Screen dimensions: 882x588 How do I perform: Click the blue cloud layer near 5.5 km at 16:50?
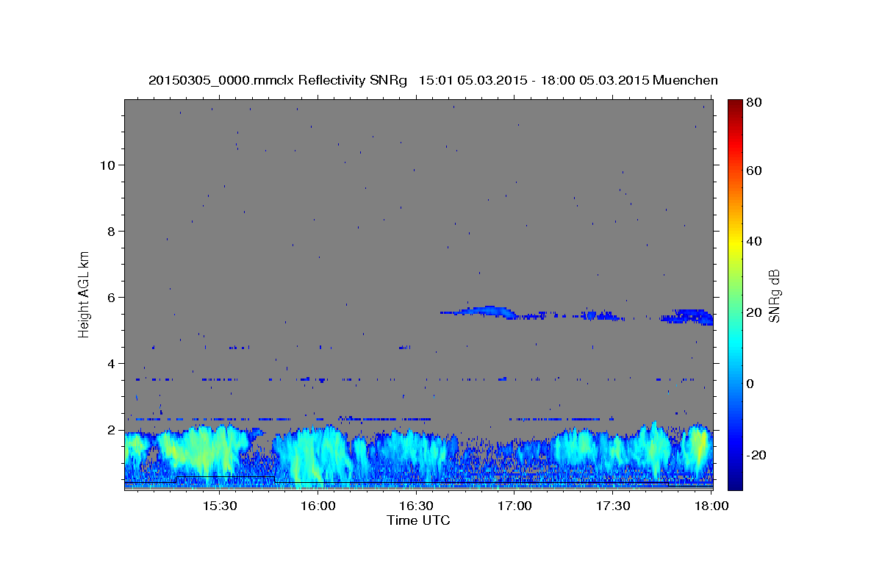[487, 311]
